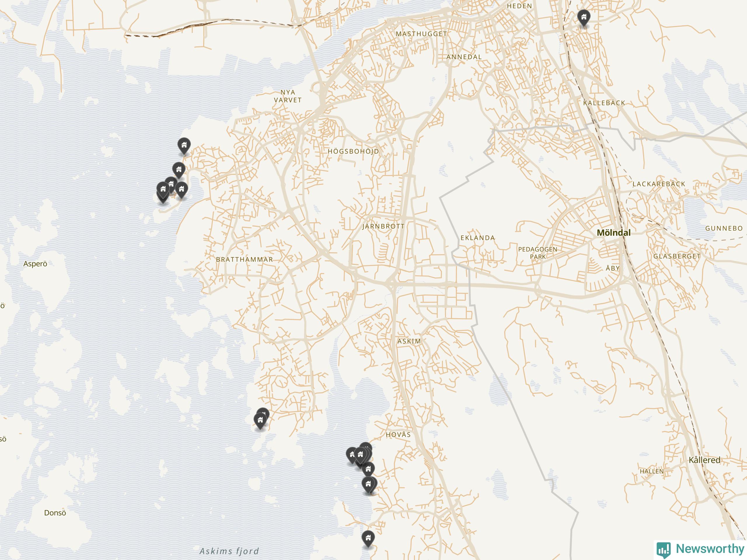The width and height of the screenshot is (747, 560).
Task: Click the house marker near Heden
Action: click(x=584, y=17)
